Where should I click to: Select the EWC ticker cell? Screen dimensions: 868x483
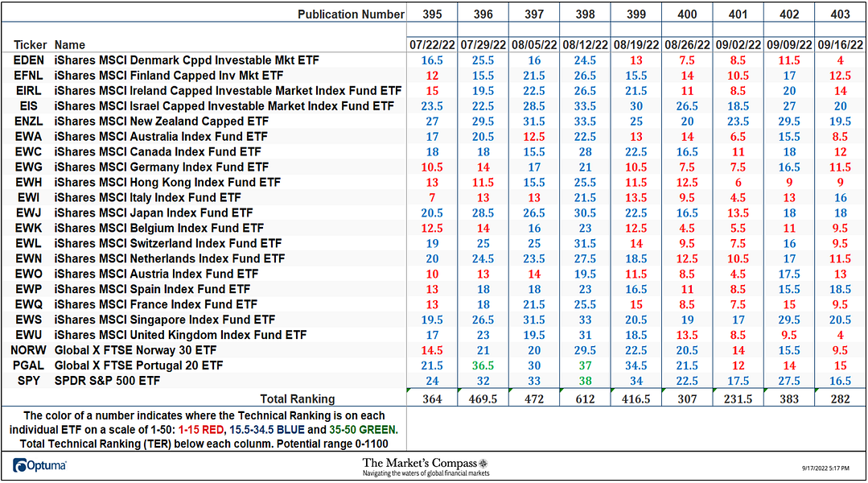(28, 152)
